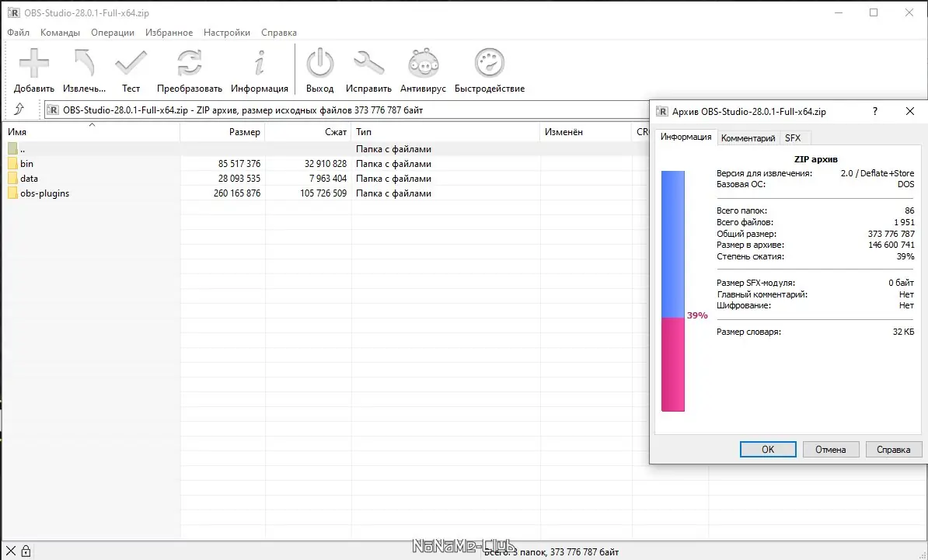Open the Настройки menu
The image size is (928, 560).
[226, 32]
